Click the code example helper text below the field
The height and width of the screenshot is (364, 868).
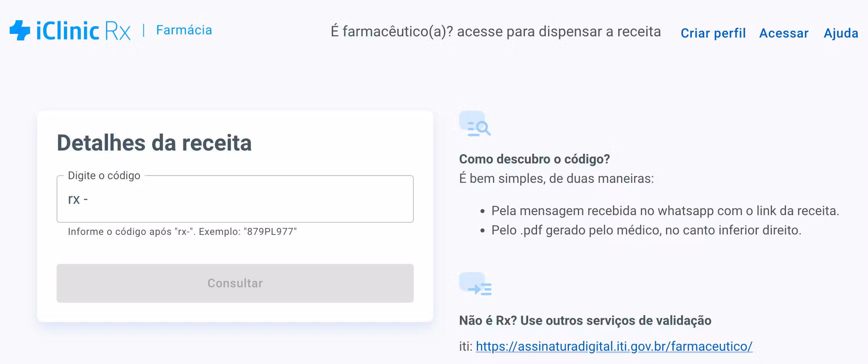point(182,232)
